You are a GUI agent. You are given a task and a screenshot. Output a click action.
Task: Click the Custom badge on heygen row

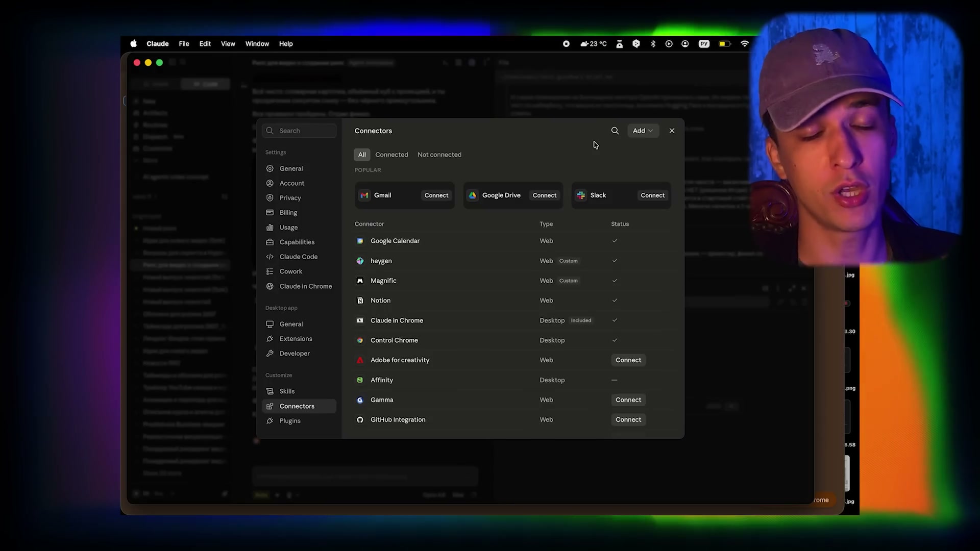[x=569, y=261]
